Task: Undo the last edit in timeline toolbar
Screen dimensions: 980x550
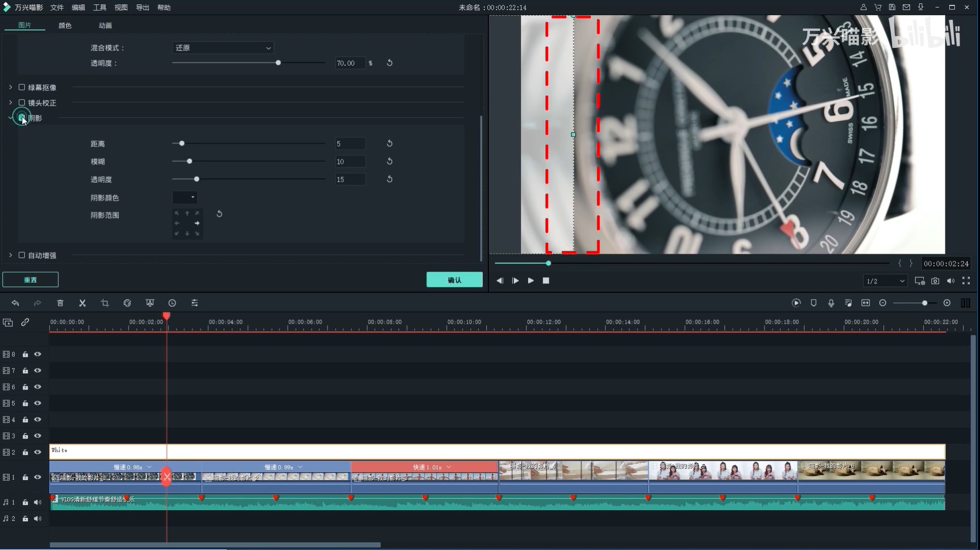Action: [x=15, y=303]
